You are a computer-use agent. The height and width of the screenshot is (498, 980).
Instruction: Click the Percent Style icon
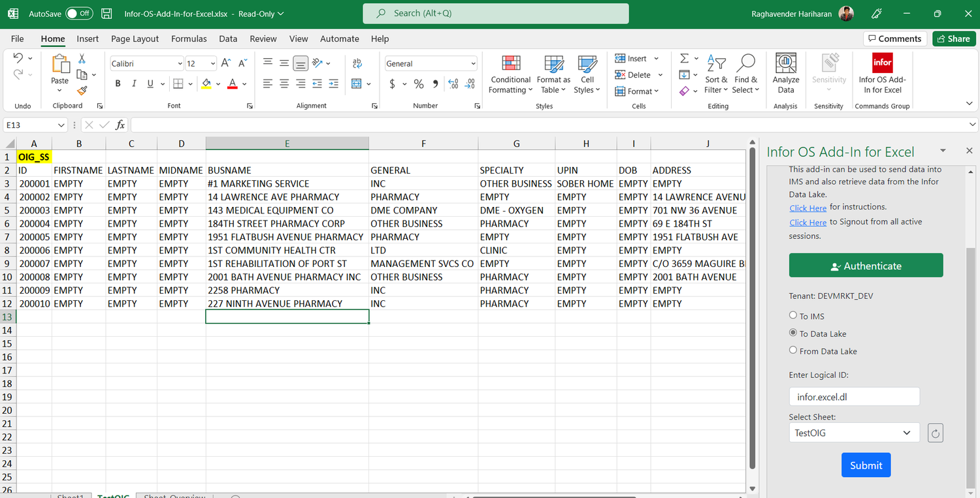click(x=419, y=84)
